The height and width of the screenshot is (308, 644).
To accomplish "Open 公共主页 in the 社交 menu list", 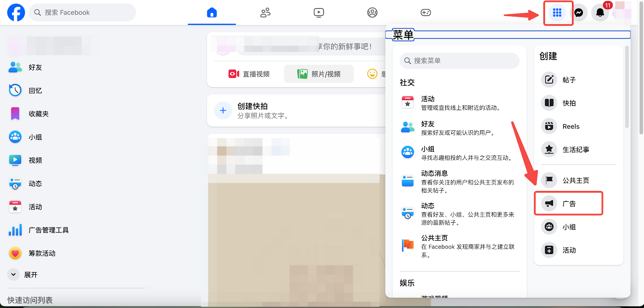I will click(x=460, y=246).
